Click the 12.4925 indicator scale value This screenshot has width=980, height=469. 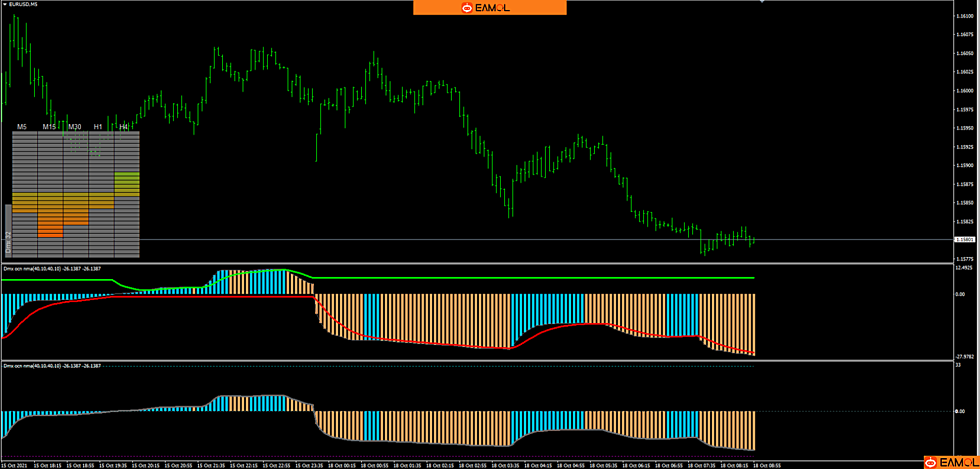(964, 268)
